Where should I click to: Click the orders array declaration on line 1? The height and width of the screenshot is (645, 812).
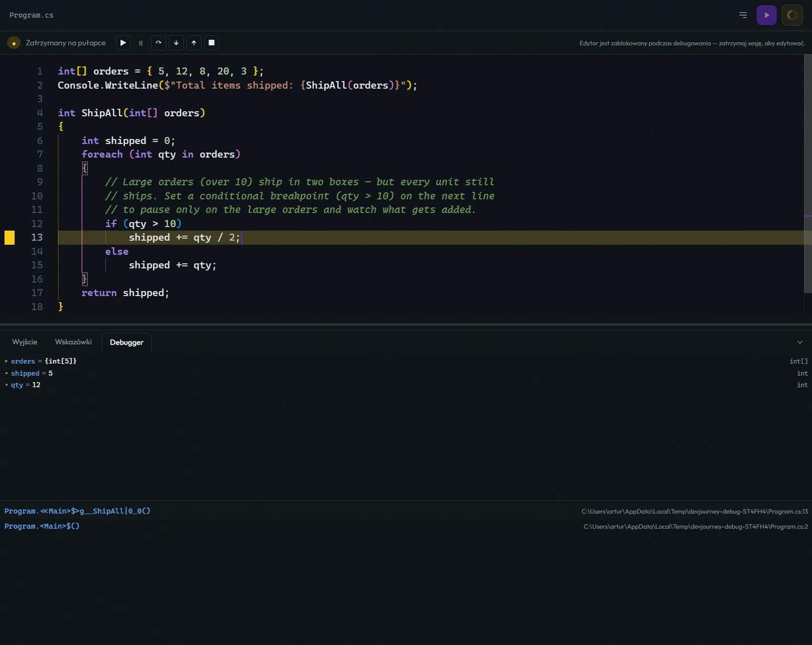pos(161,71)
